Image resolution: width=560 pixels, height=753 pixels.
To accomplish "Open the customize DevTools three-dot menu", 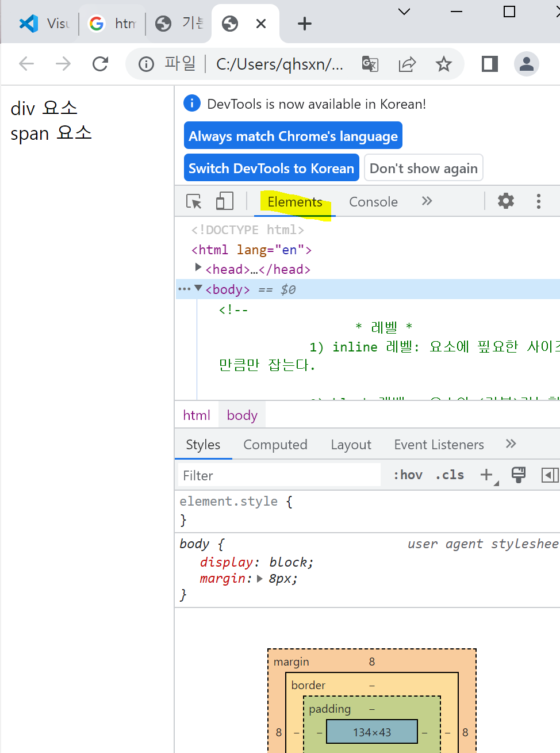I will coord(538,201).
